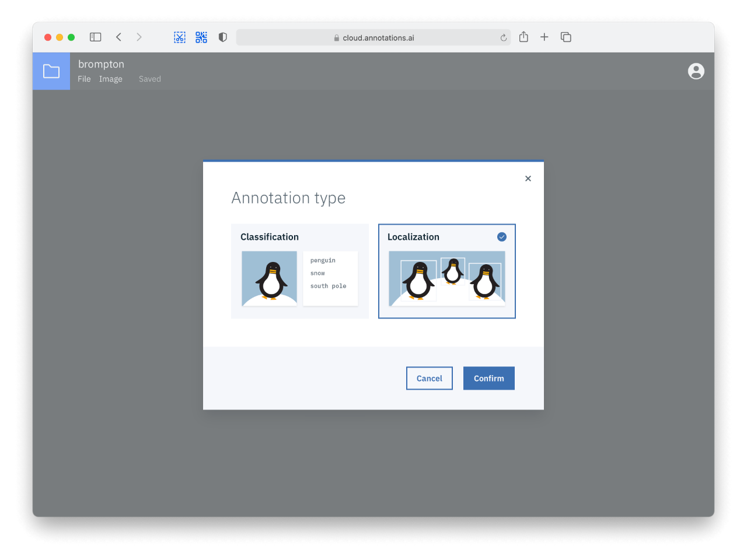Click the blue folder projects icon

[x=51, y=71]
